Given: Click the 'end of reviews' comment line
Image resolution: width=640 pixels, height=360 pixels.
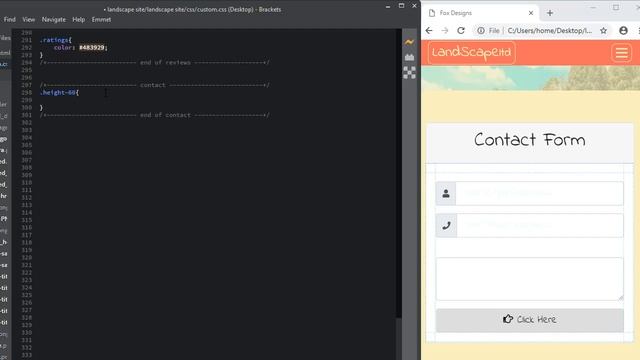Looking at the screenshot, I should tap(155, 62).
